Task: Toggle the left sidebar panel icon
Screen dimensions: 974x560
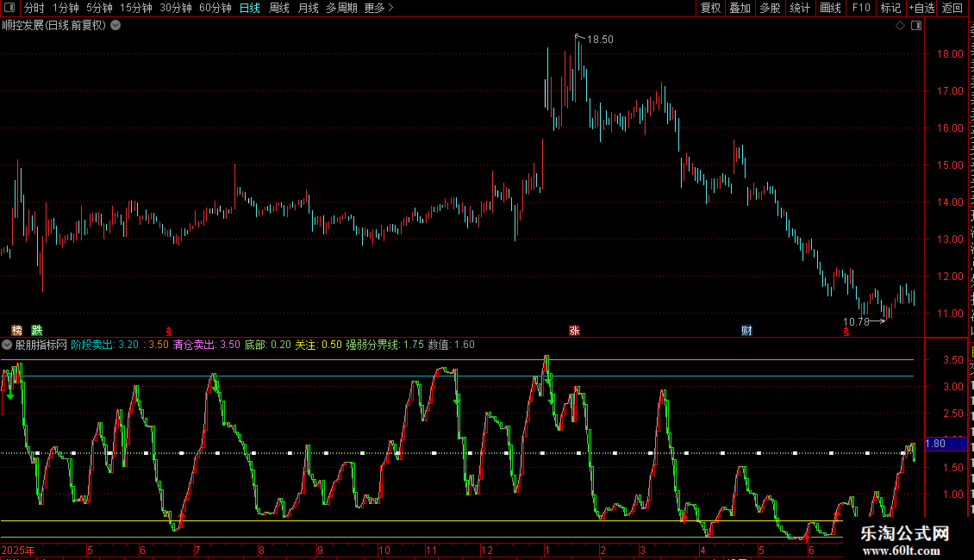Action: coord(9,8)
